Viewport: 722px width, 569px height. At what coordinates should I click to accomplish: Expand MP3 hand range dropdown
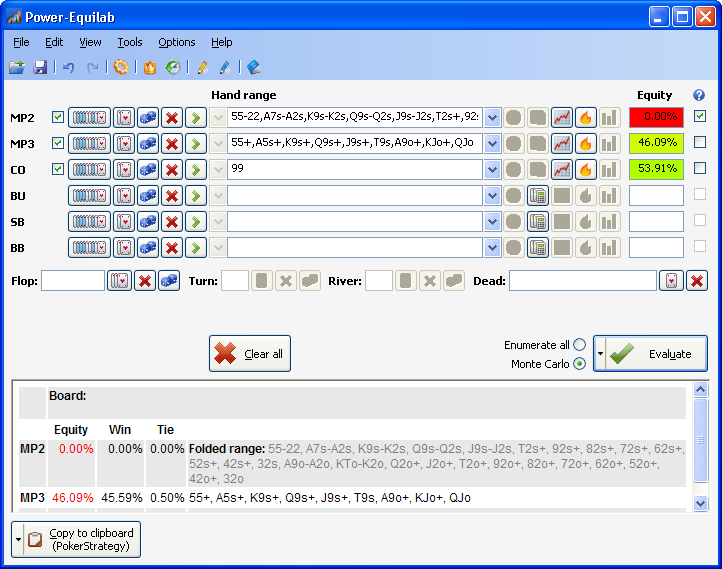(492, 144)
